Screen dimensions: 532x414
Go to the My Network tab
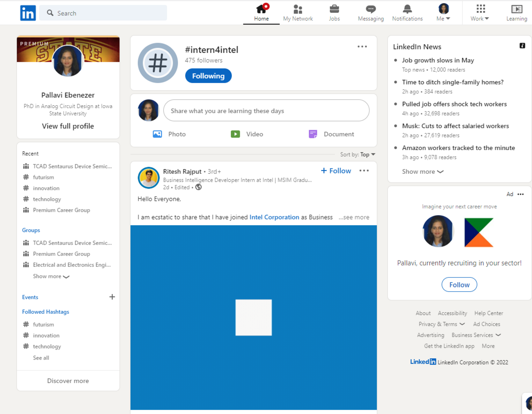(x=298, y=13)
